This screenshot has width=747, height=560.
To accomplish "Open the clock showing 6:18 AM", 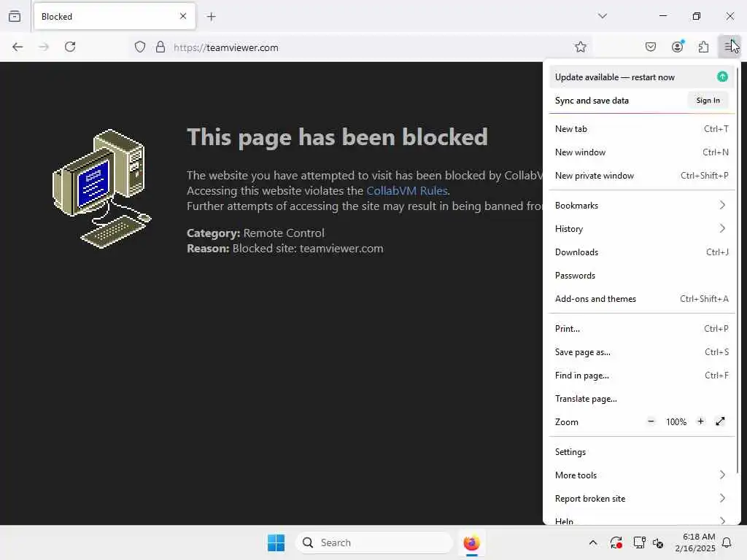I will (695, 542).
